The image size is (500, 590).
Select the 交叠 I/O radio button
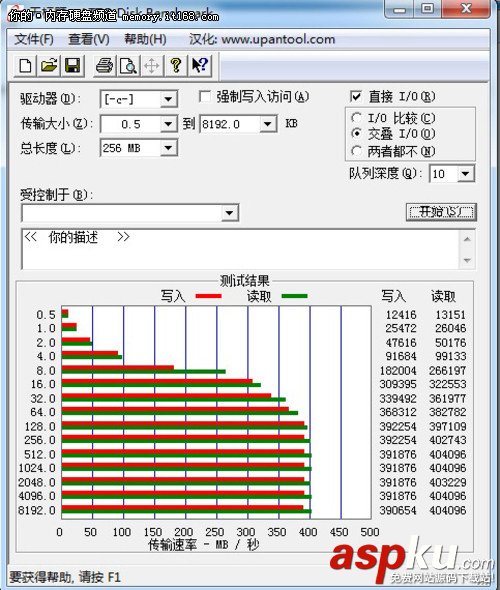[x=356, y=134]
